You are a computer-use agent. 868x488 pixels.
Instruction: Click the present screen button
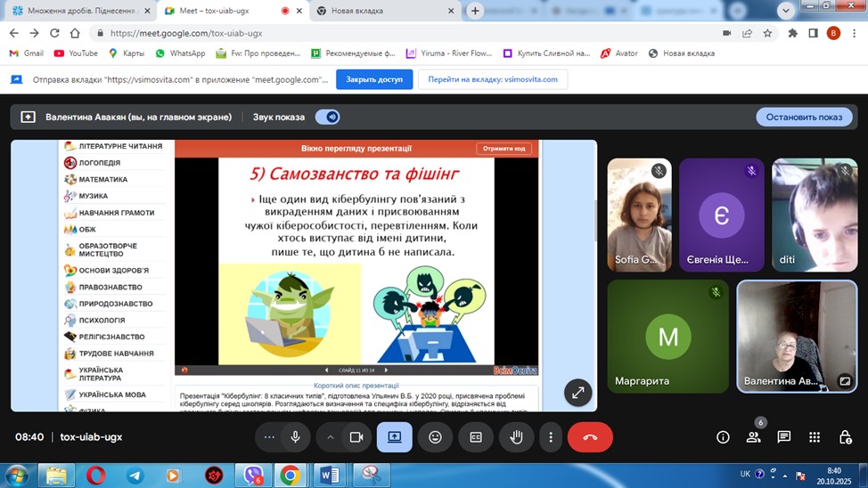point(395,437)
